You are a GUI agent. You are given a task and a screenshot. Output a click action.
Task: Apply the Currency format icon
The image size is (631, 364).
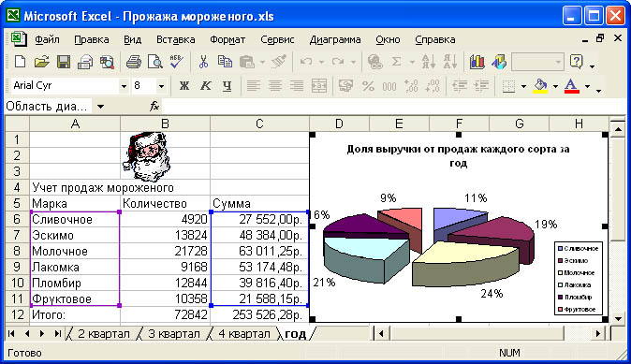(x=345, y=86)
